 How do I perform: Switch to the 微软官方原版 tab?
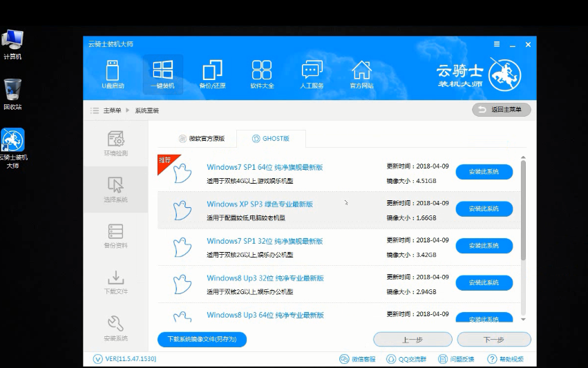point(201,139)
